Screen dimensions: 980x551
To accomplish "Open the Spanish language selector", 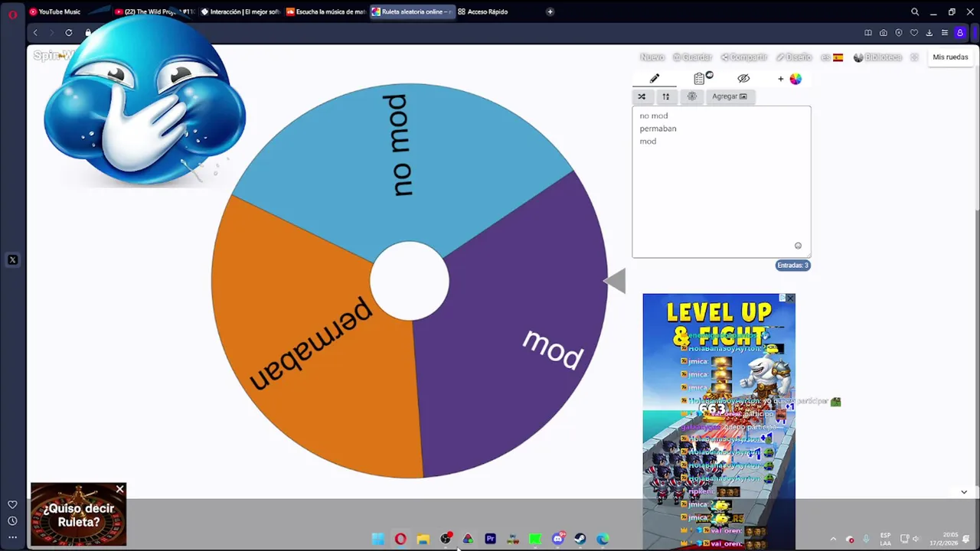I will pos(832,57).
